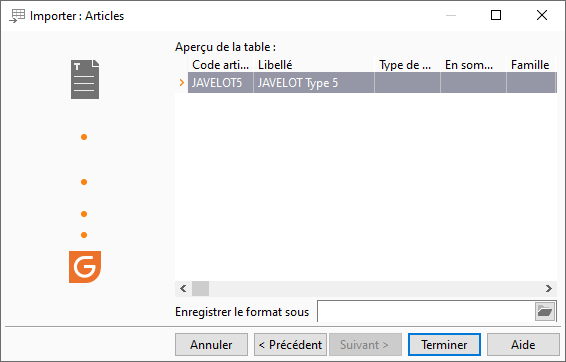This screenshot has height=362, width=566.
Task: Cancel import with Annuler button
Action: tap(212, 345)
